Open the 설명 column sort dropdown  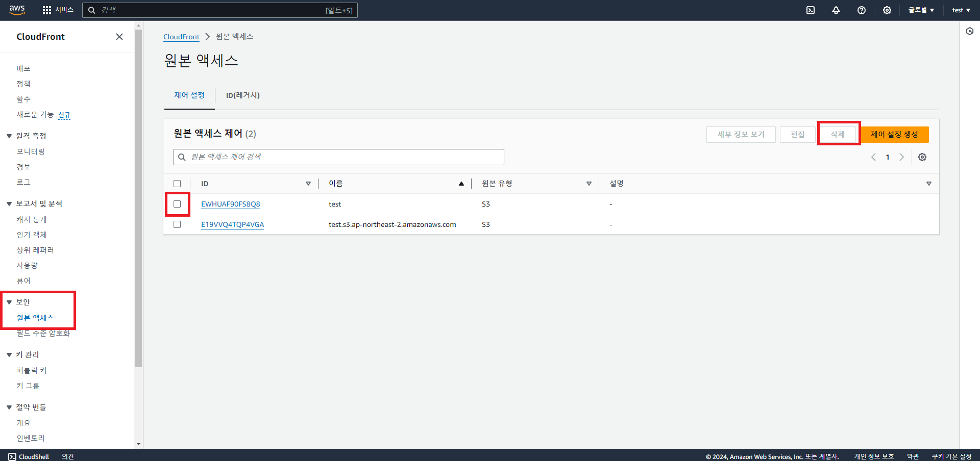click(x=929, y=184)
